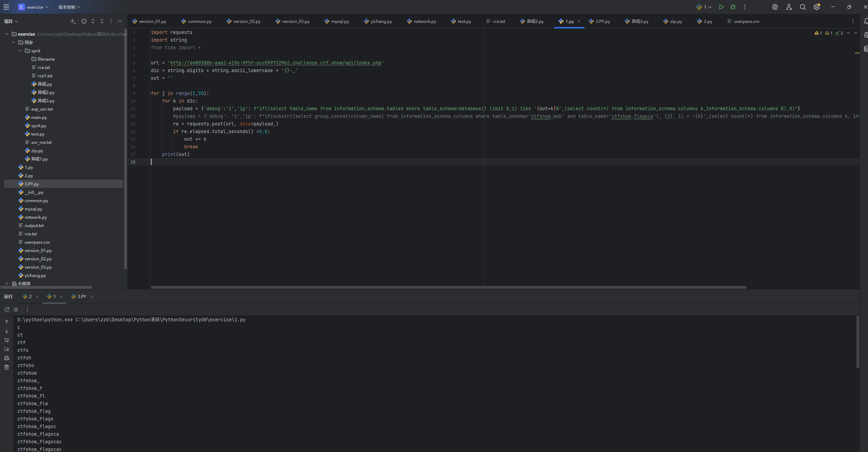
Task: Stop the running process square button
Action: click(16, 310)
